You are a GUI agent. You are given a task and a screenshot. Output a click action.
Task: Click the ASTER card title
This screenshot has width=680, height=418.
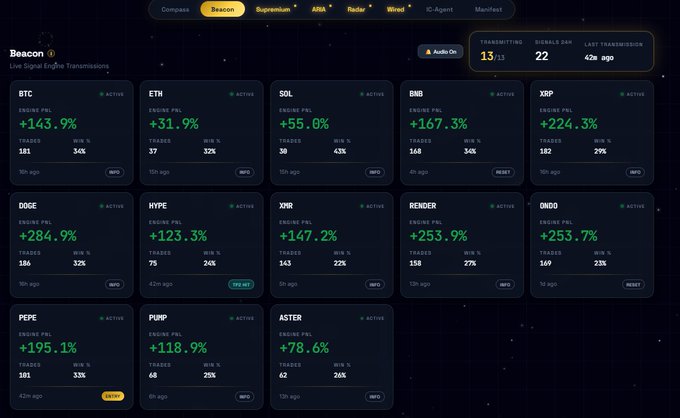tap(290, 318)
